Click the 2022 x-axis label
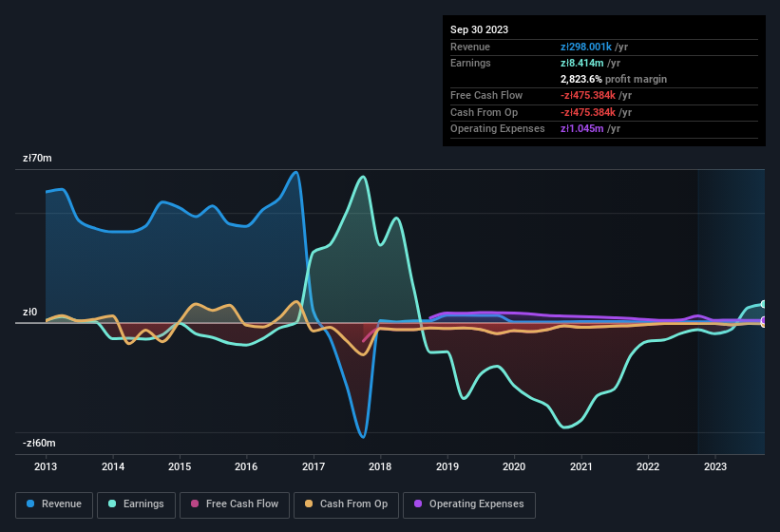 point(648,466)
